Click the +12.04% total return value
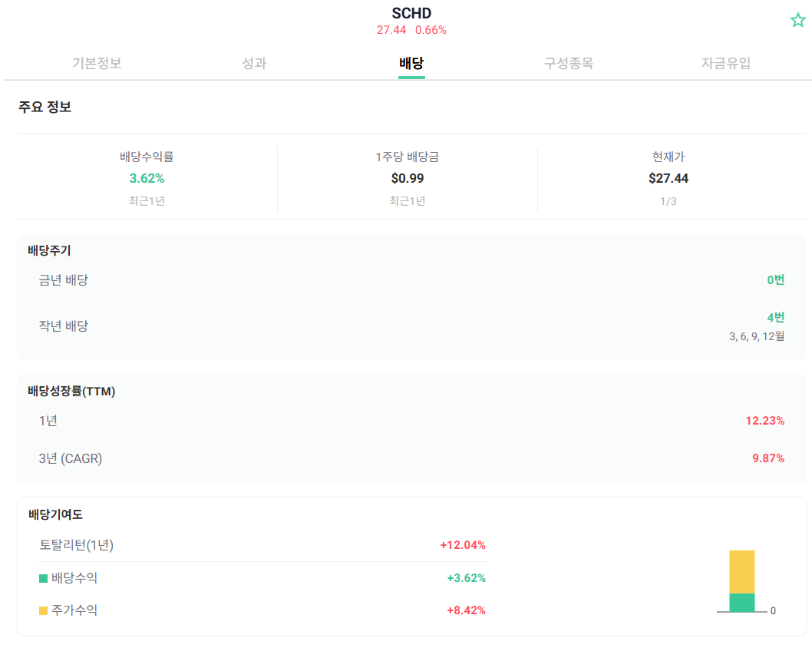Viewport: 812px width, 648px height. click(x=463, y=545)
